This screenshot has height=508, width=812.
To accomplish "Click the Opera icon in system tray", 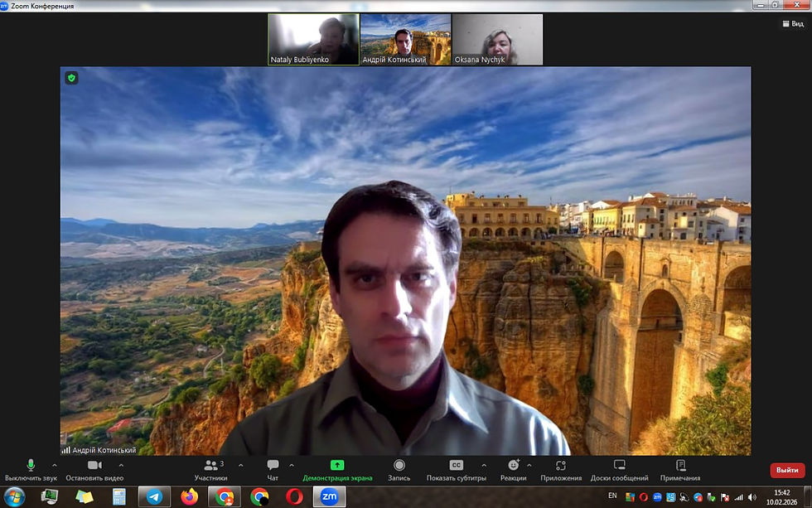I will [x=644, y=497].
